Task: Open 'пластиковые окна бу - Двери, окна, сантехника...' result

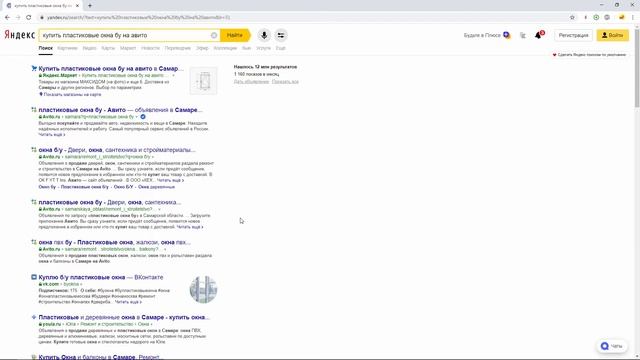Action: (x=110, y=202)
